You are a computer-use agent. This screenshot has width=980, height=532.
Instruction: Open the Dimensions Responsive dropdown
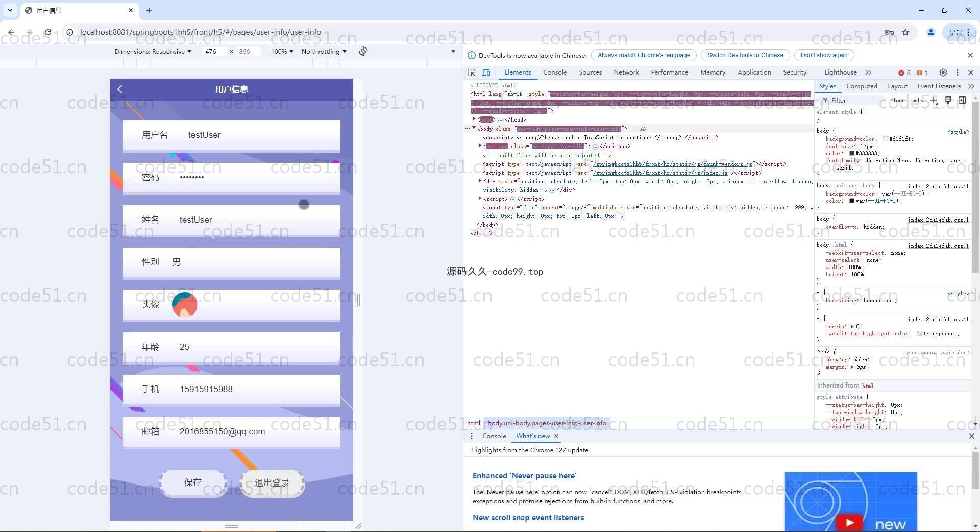[x=153, y=51]
